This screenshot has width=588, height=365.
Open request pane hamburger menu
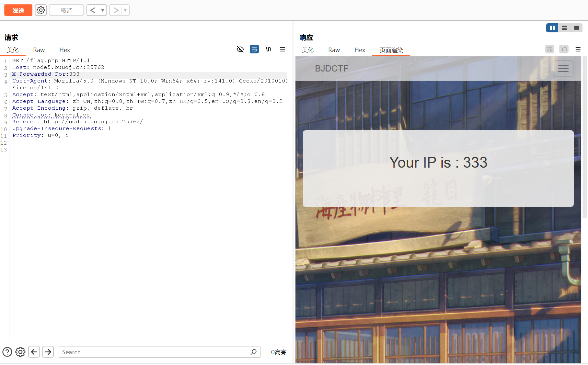point(282,49)
